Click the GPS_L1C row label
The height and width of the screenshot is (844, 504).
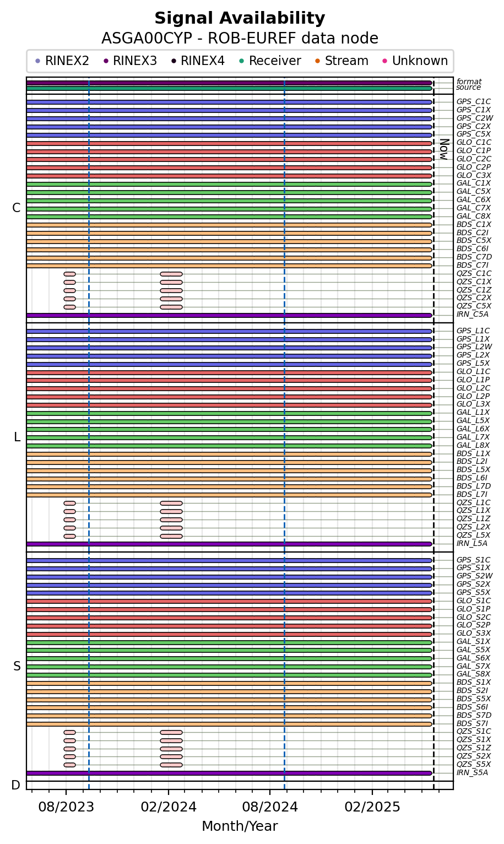point(473,331)
